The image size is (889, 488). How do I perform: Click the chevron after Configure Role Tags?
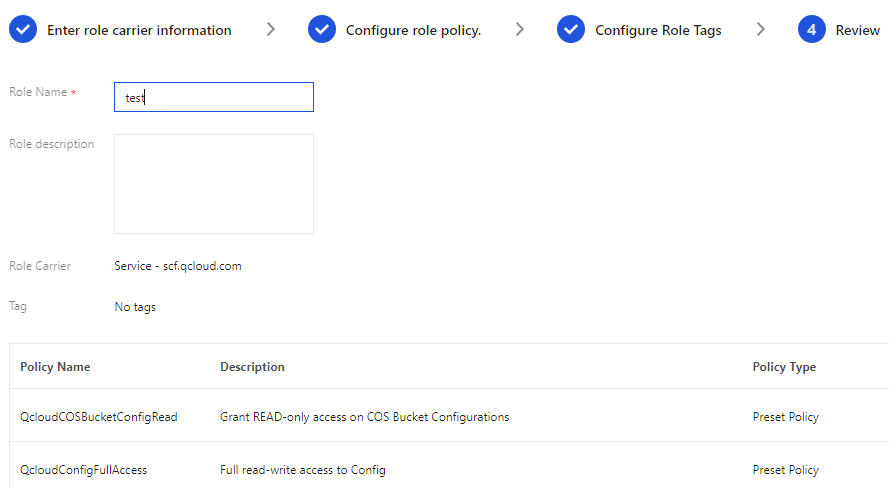761,30
